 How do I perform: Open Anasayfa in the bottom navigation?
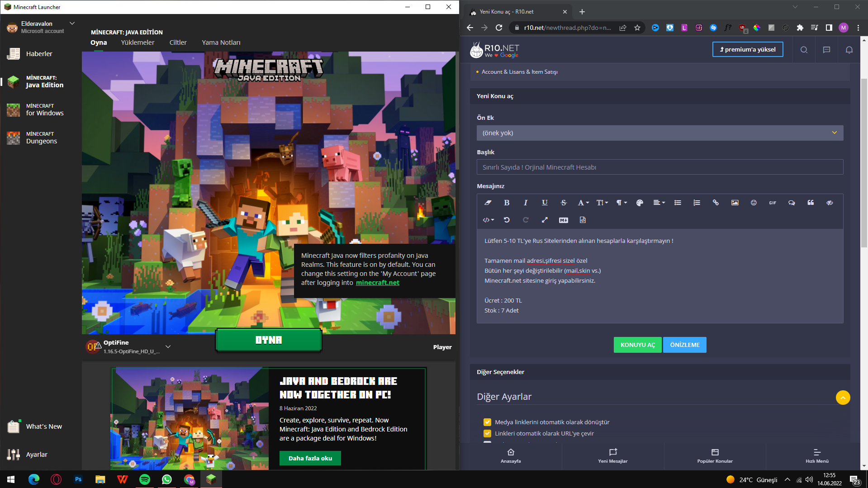pyautogui.click(x=511, y=455)
